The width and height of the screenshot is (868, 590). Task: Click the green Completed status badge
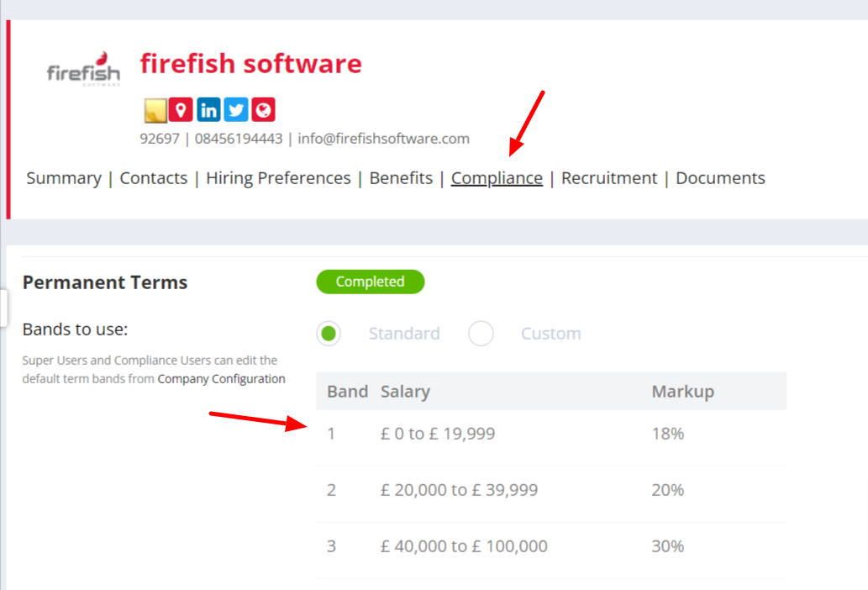371,282
